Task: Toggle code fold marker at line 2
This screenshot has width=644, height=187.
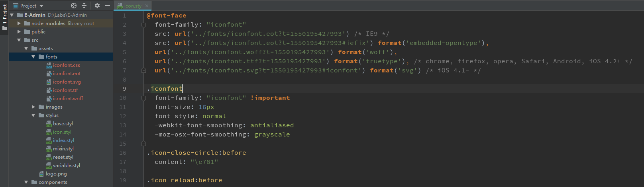Action: pos(143,25)
